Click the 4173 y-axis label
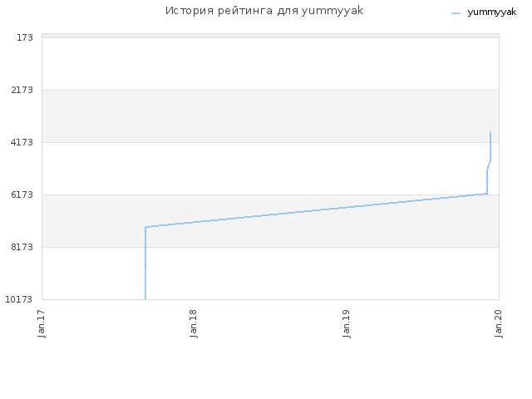Viewport: 532px width, 399px height. [x=22, y=142]
